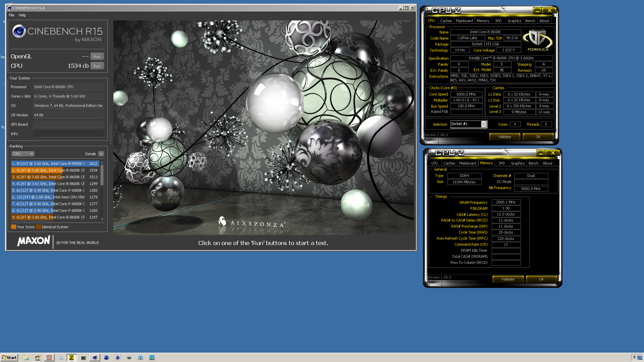
Task: Click the yellow CPU-Z icon in taskbar
Action: 71,358
